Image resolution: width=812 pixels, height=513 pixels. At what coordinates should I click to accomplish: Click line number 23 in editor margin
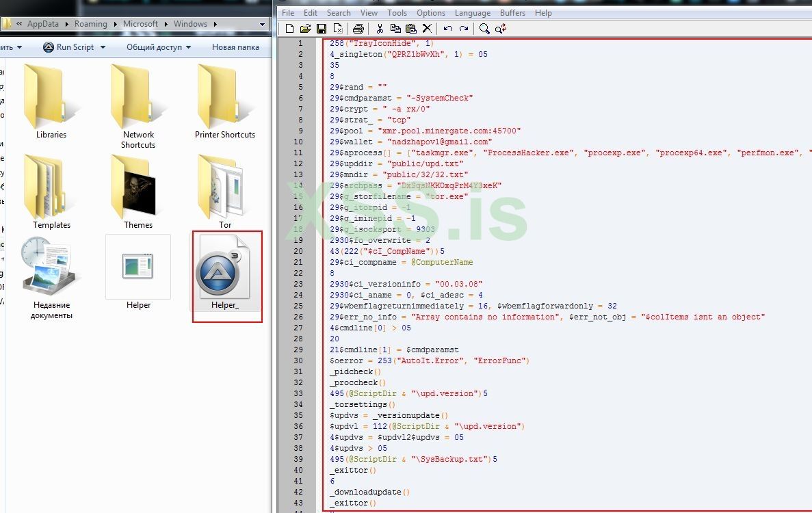pos(298,284)
